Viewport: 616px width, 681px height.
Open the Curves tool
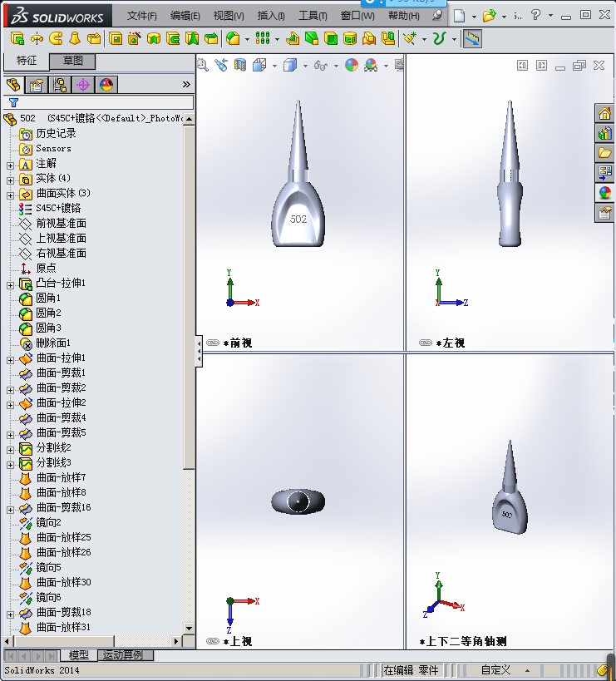pos(439,38)
